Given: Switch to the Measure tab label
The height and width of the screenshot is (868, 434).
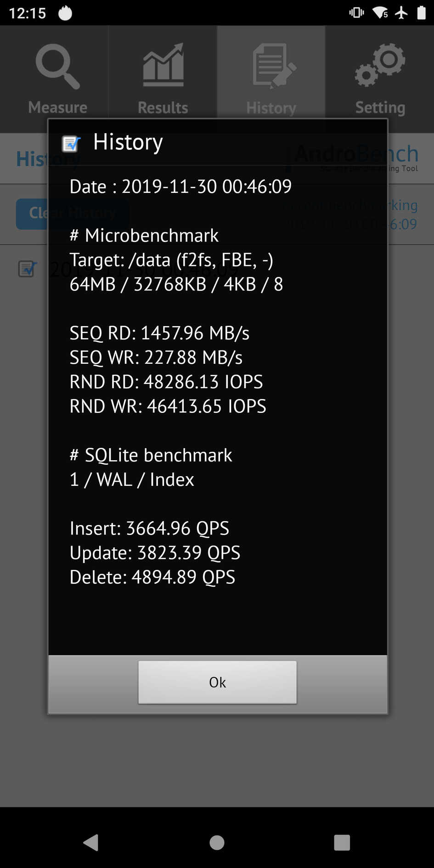Looking at the screenshot, I should pyautogui.click(x=57, y=107).
